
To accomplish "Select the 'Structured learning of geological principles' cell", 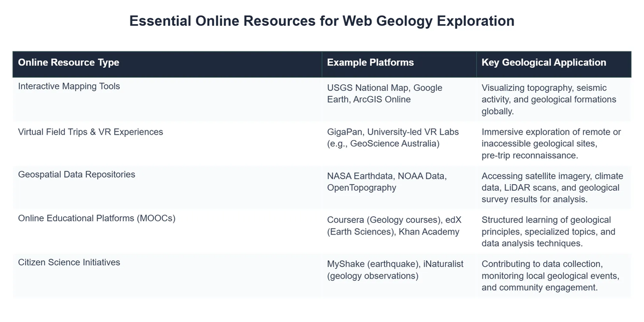I will click(554, 231).
